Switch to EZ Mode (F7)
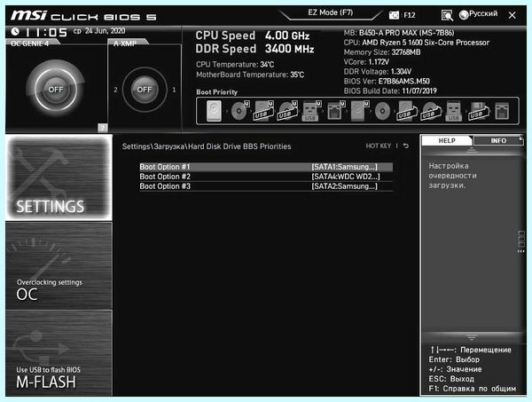Viewport: 532px width, 402px height. (x=331, y=13)
